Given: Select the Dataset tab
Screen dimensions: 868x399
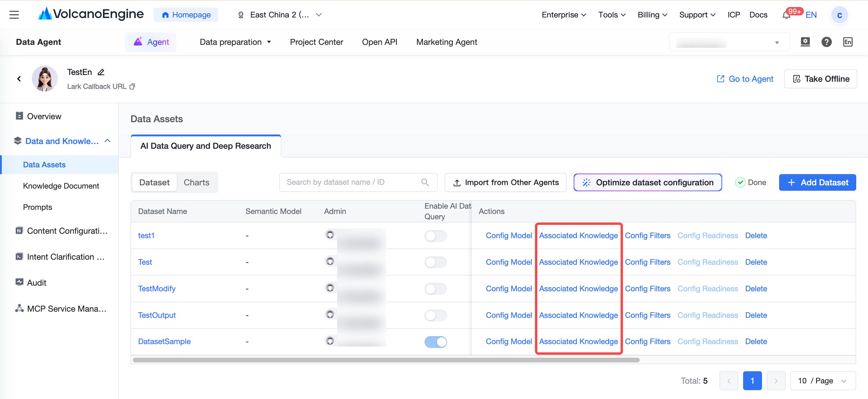Looking at the screenshot, I should click(154, 182).
